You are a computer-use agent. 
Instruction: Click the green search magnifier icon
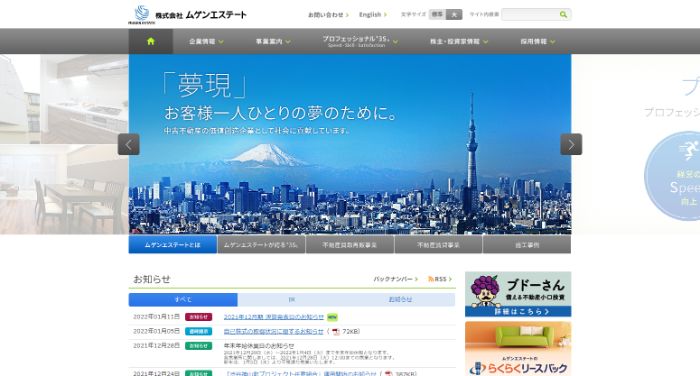coord(563,15)
